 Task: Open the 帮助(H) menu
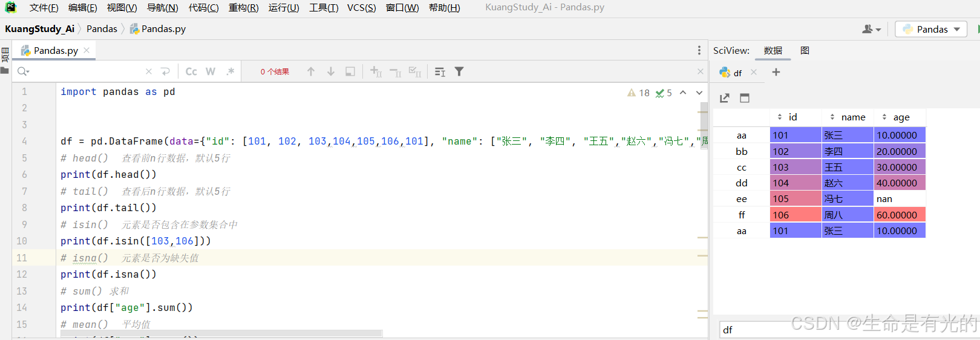click(445, 7)
